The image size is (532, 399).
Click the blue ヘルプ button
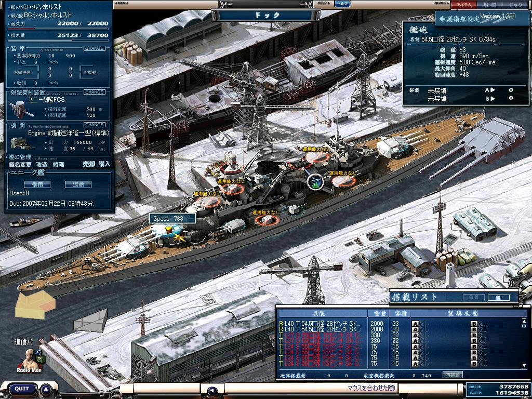pyautogui.click(x=342, y=4)
